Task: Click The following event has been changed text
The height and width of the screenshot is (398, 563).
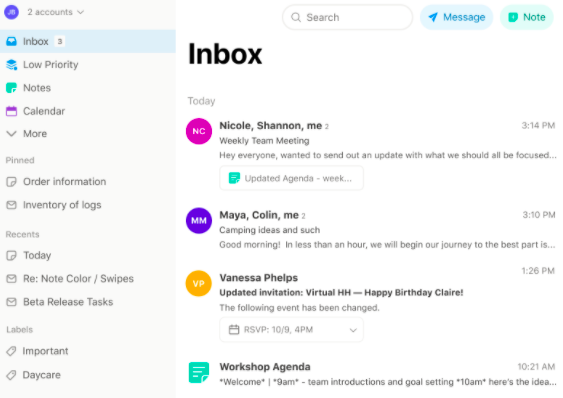Action: pos(299,308)
